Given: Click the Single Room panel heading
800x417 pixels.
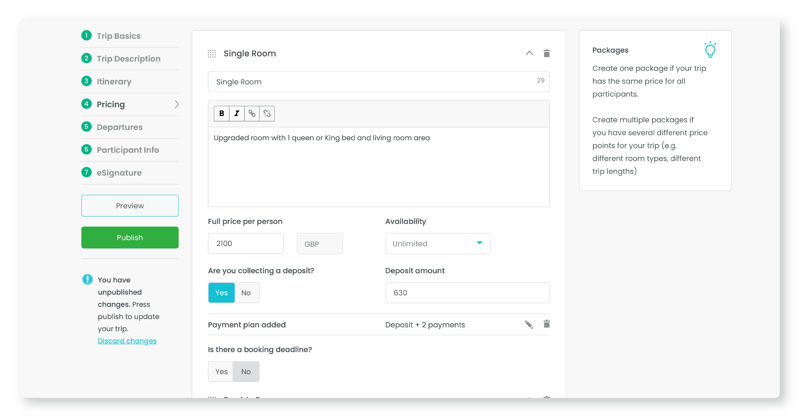Looking at the screenshot, I should 249,54.
